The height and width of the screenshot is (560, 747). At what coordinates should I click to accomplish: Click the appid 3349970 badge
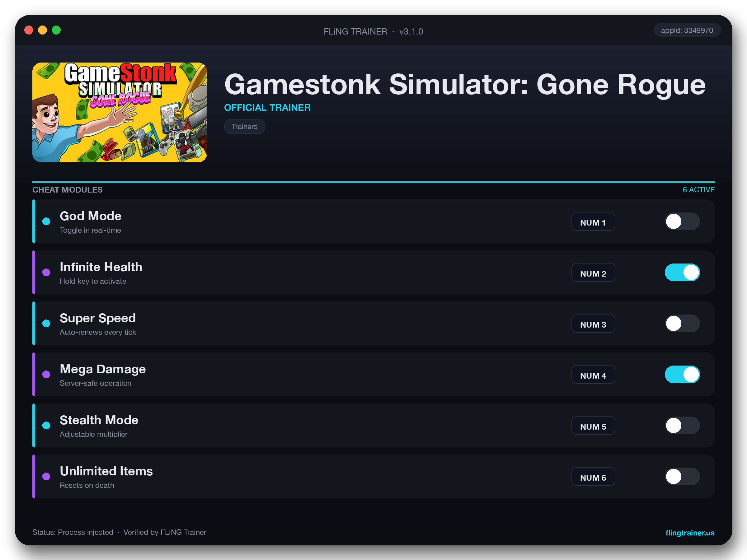[687, 30]
